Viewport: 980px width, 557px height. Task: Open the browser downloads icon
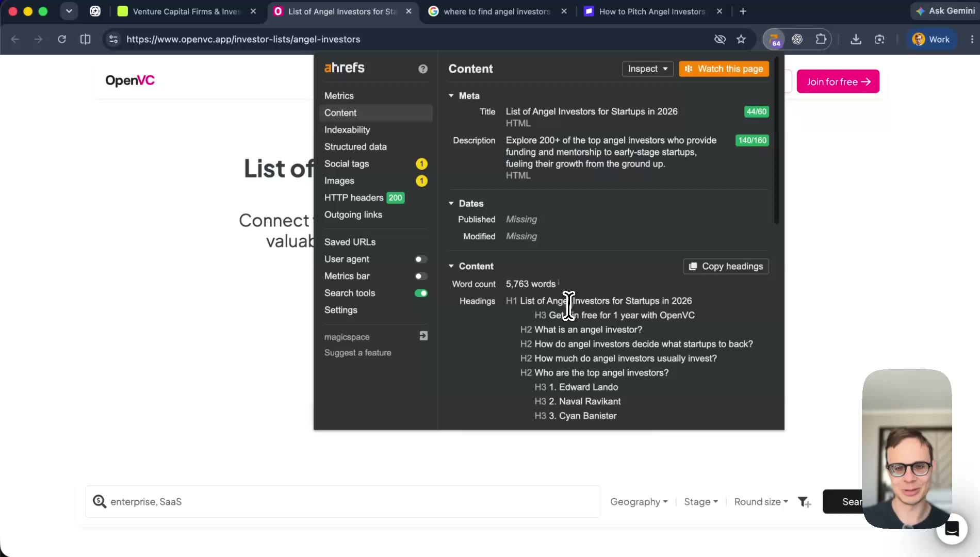[856, 39]
